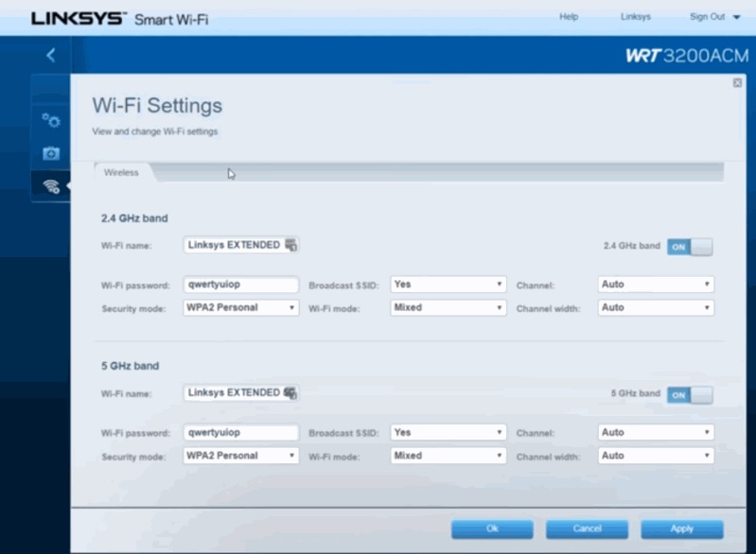The height and width of the screenshot is (554, 756).
Task: Click icon inside 2.4 GHz Wi-Fi name field
Action: point(290,245)
